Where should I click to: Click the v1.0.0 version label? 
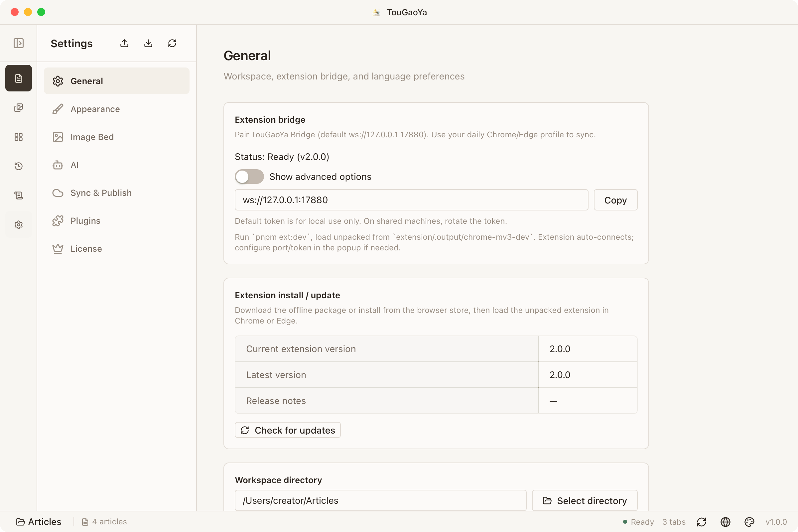(776, 522)
